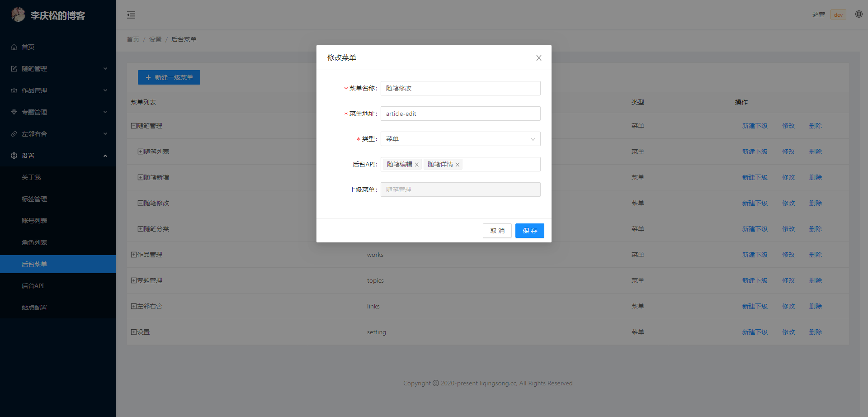Viewport: 868px width, 417px height.
Task: Click 删除 in the 专题管理 row
Action: point(816,280)
